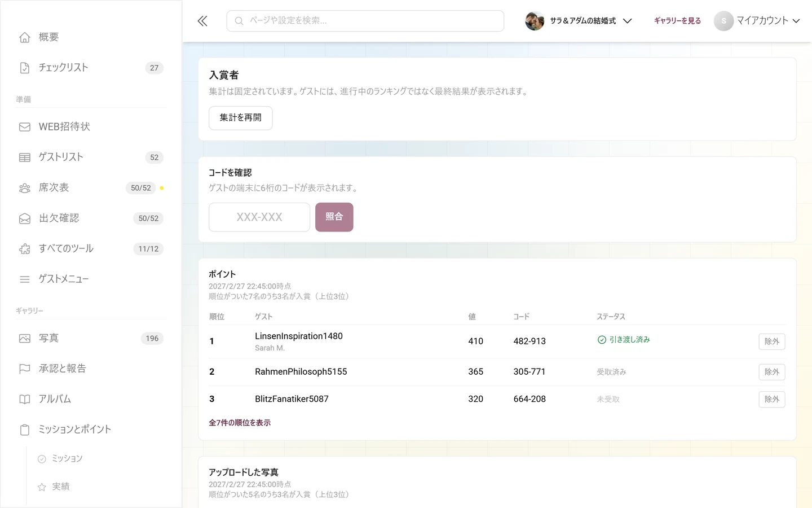Image resolution: width=812 pixels, height=508 pixels.
Task: Click the picture icon for 写真
Action: (x=25, y=339)
